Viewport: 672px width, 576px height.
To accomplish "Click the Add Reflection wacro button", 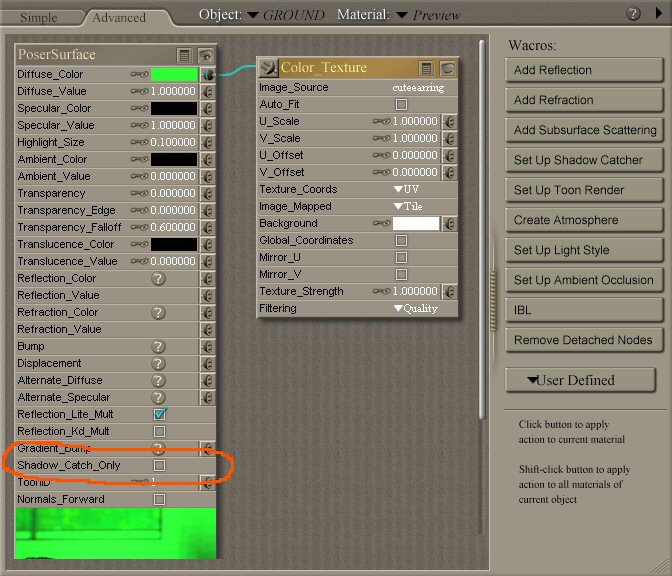I will [584, 70].
